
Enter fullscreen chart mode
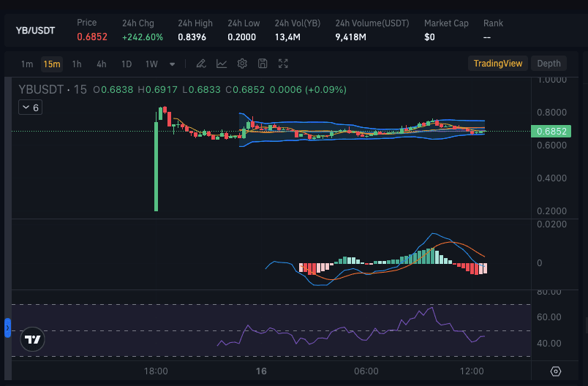tap(284, 64)
